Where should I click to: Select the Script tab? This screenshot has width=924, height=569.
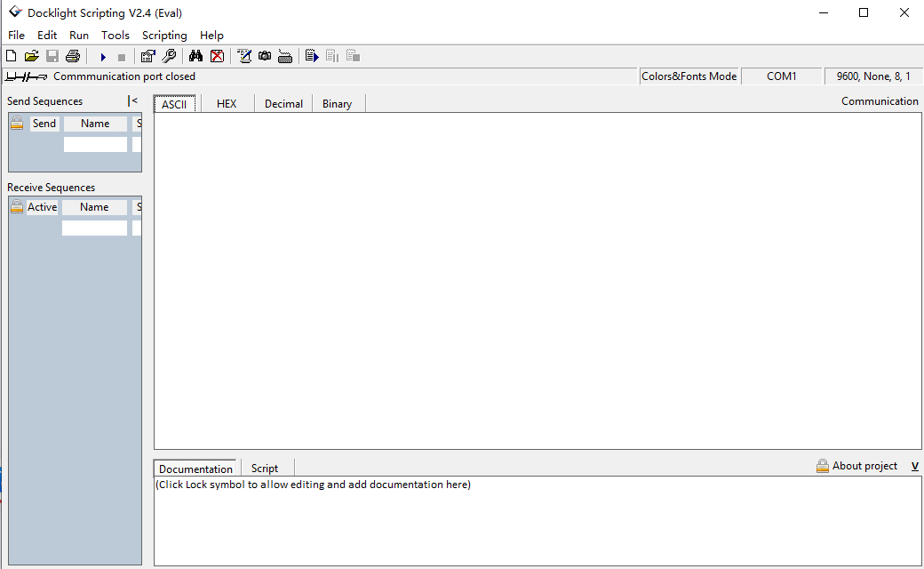click(x=265, y=469)
